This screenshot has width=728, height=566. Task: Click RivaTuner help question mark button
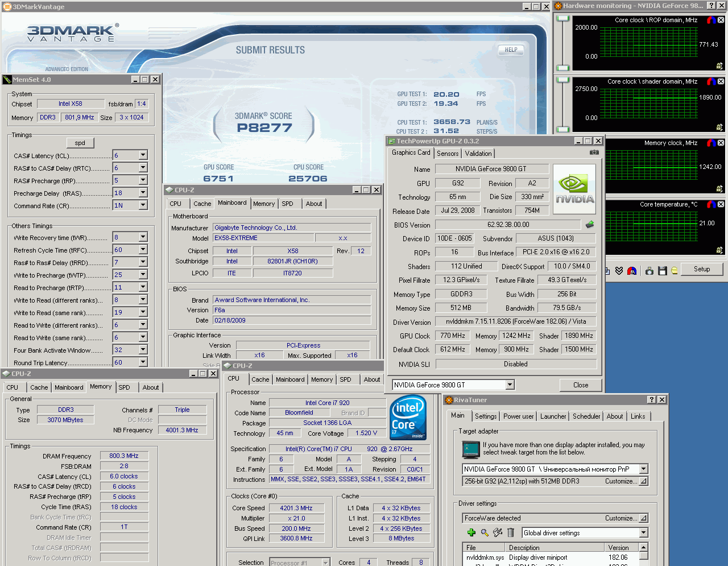[x=652, y=400]
